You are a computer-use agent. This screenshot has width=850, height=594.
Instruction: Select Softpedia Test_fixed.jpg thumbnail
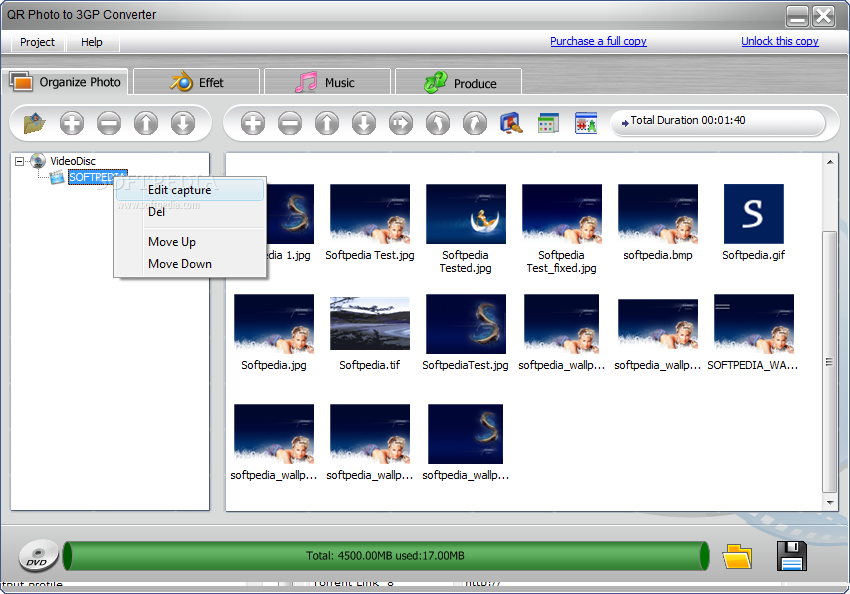tap(562, 214)
